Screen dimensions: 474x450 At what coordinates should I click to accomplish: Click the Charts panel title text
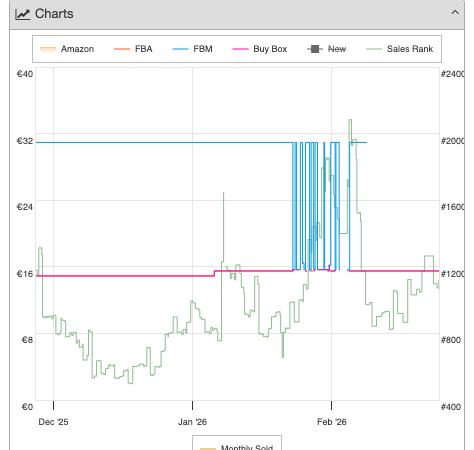pyautogui.click(x=54, y=14)
